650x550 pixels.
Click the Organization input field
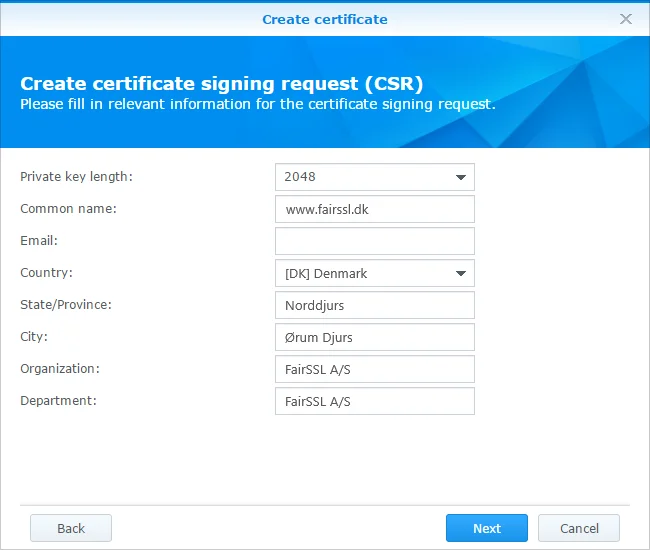coord(375,369)
